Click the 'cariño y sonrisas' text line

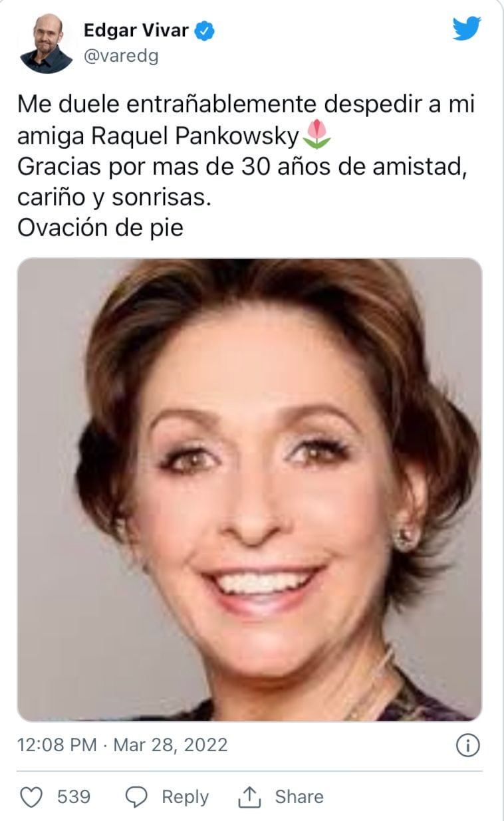coord(114,197)
